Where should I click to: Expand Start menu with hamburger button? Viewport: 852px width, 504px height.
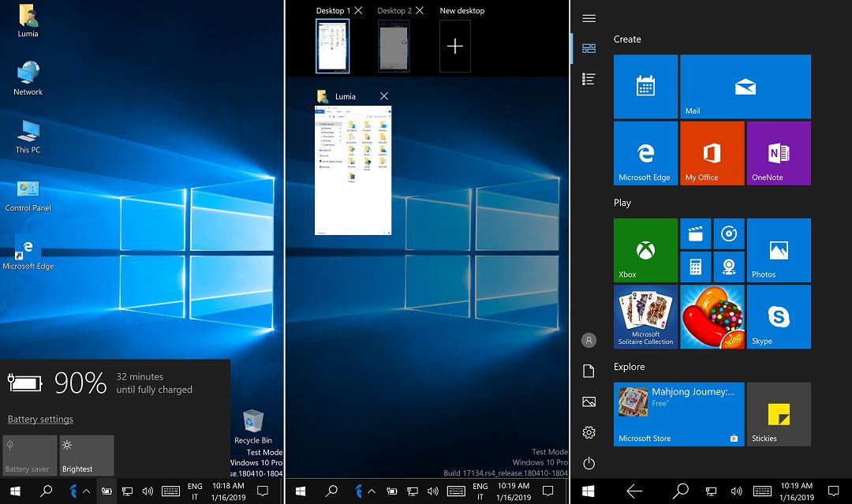589,18
